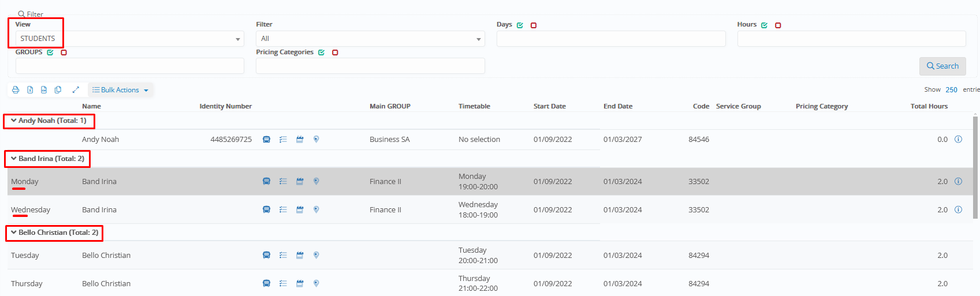Click the info icon in Andy Noah's row
Image resolution: width=980 pixels, height=296 pixels.
coord(958,140)
